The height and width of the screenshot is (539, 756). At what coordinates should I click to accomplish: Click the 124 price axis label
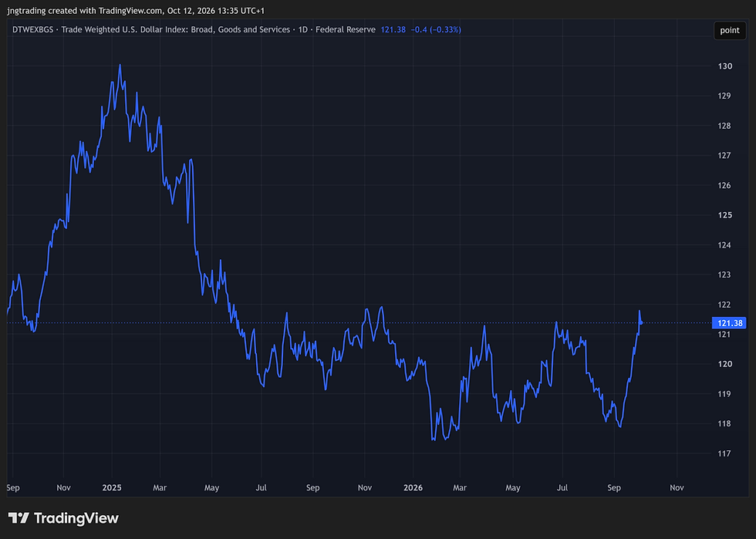click(x=724, y=245)
